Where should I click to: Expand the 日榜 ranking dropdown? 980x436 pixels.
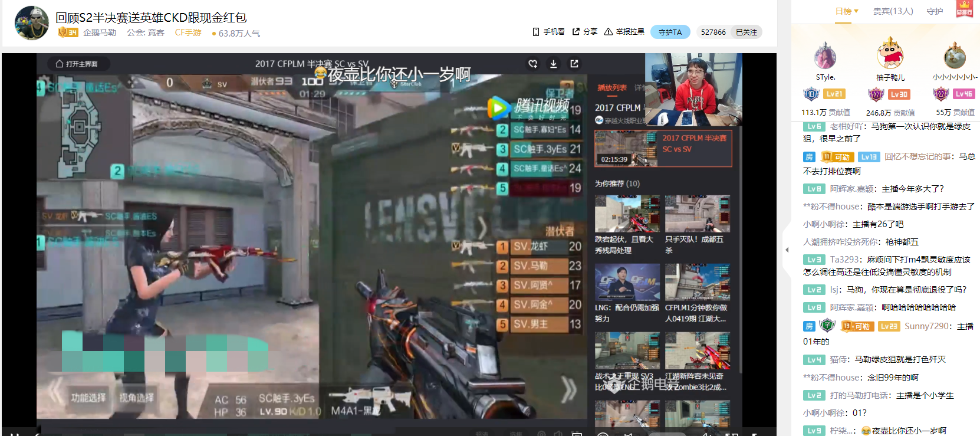coord(847,11)
